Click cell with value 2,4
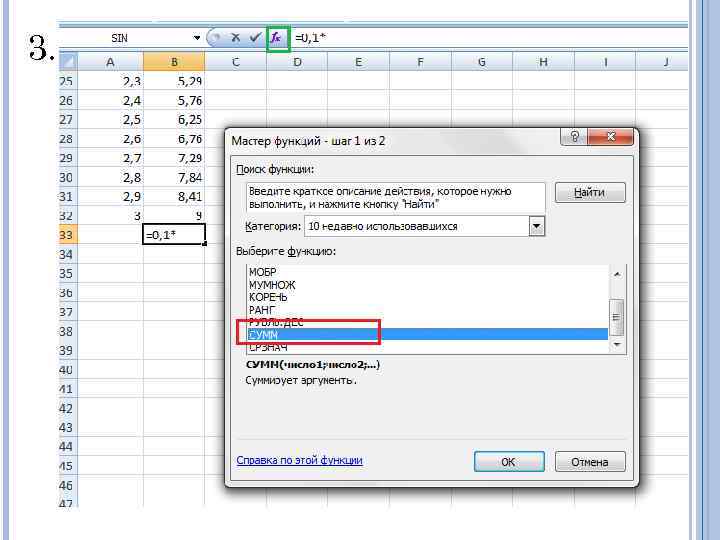 tap(110, 100)
